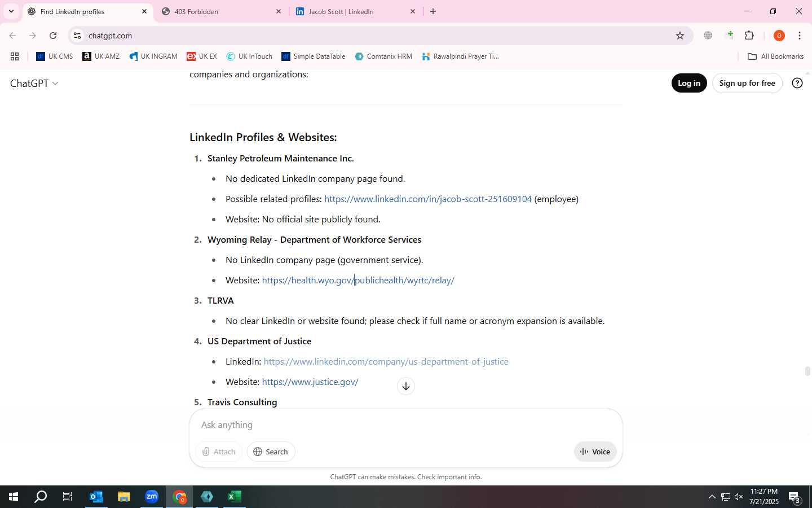This screenshot has width=812, height=508.
Task: Show hidden system tray icons
Action: [712, 497]
